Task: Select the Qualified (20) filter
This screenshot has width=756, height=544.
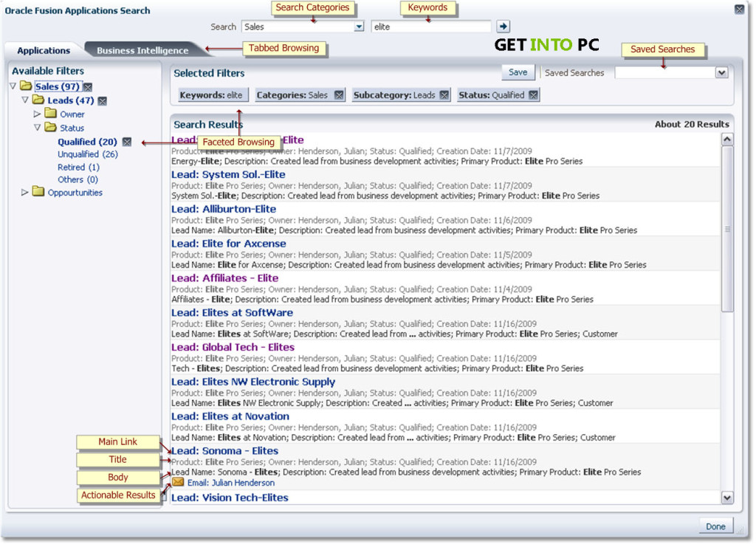Action: pyautogui.click(x=87, y=142)
